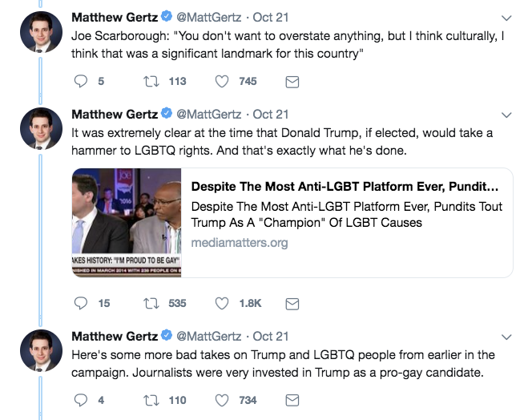Viewport: 532px width, 420px height.
Task: Direct message the mediamatters link tweet
Action: (292, 303)
